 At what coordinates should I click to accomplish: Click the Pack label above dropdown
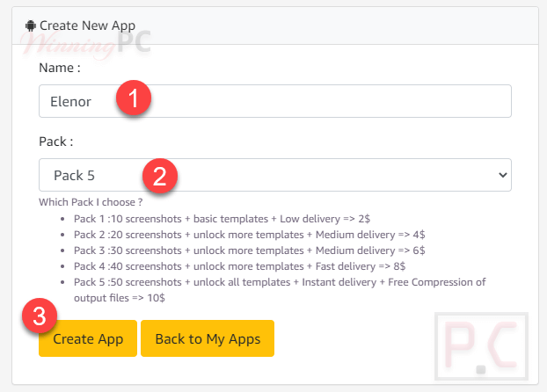click(56, 142)
